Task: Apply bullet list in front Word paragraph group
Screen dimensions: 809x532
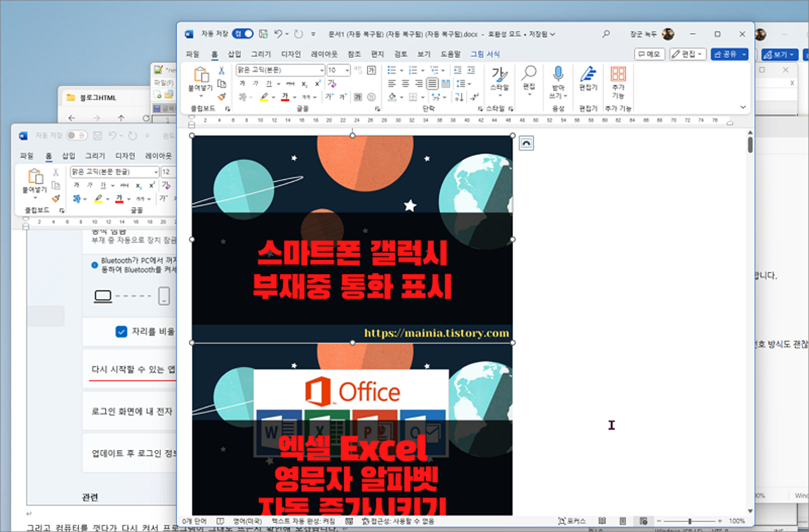Action: 392,70
